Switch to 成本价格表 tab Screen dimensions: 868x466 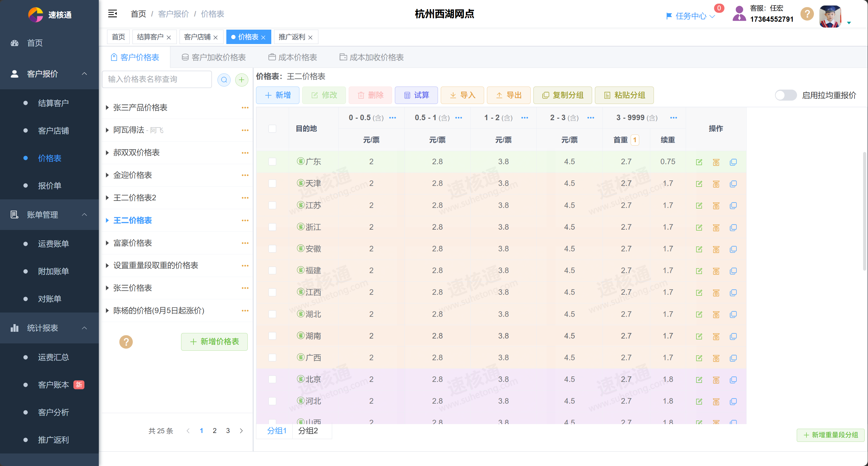click(x=292, y=57)
